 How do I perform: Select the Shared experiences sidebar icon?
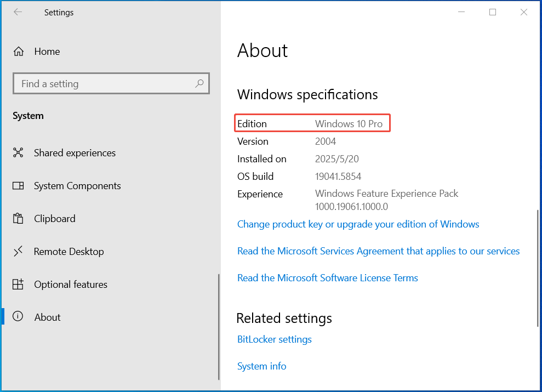(x=18, y=152)
